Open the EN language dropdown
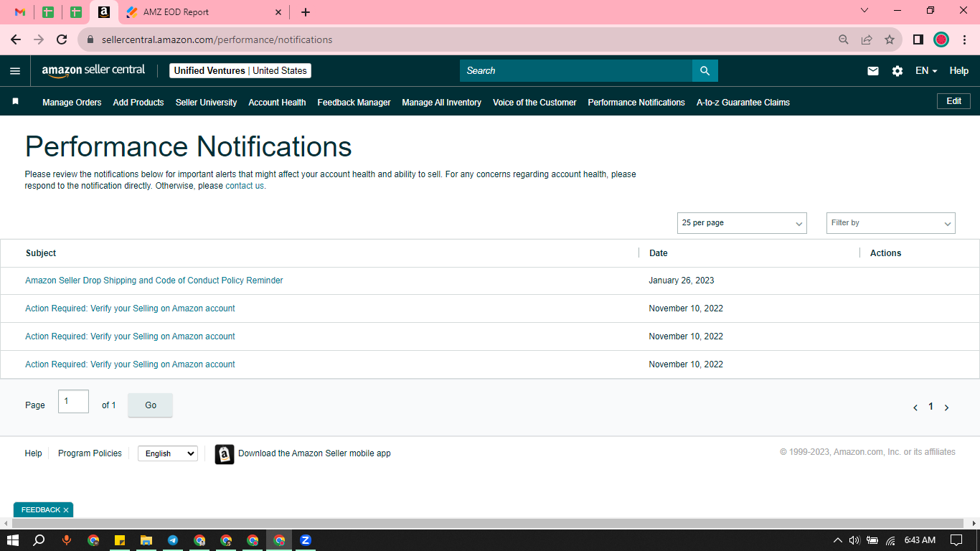Image resolution: width=980 pixels, height=551 pixels. click(x=926, y=71)
